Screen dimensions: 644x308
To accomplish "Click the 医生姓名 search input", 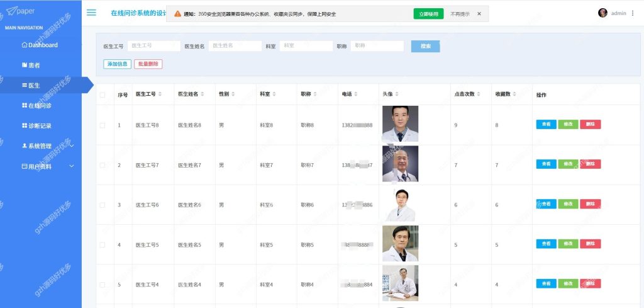I will click(235, 46).
